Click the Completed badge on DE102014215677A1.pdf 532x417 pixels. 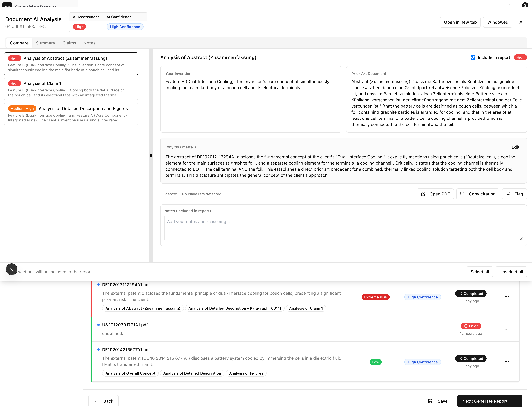point(471,358)
